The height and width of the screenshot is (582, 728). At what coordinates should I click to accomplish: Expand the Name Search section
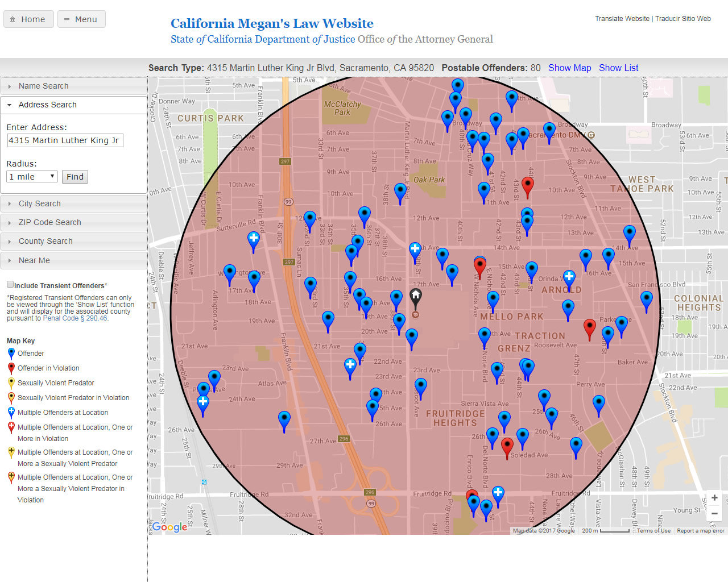[x=73, y=86]
